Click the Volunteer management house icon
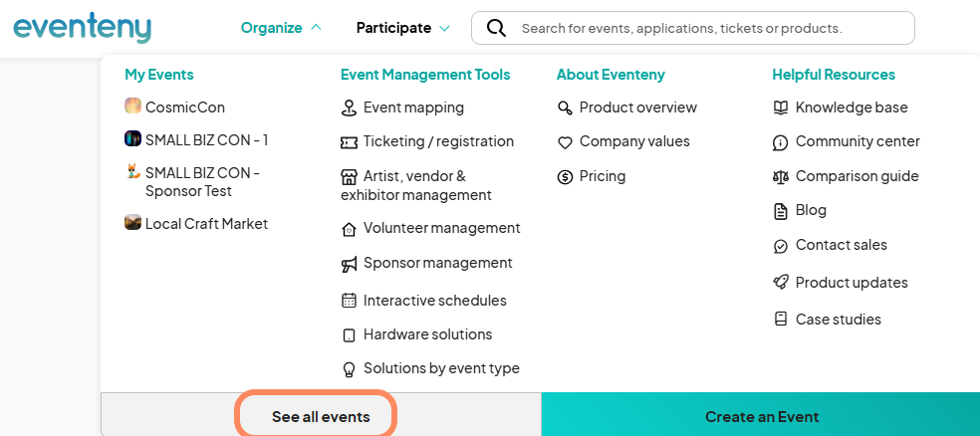This screenshot has height=436, width=980. 349,230
